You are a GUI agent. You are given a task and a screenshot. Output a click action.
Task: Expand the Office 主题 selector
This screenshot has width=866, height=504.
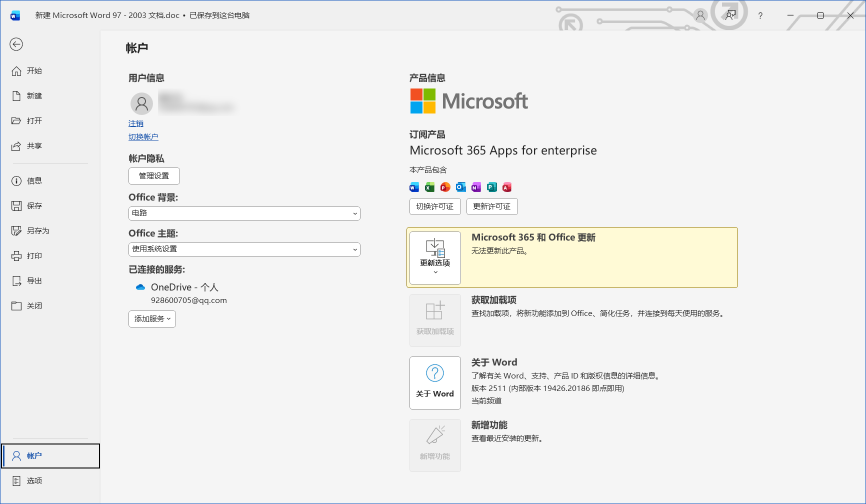coord(244,249)
